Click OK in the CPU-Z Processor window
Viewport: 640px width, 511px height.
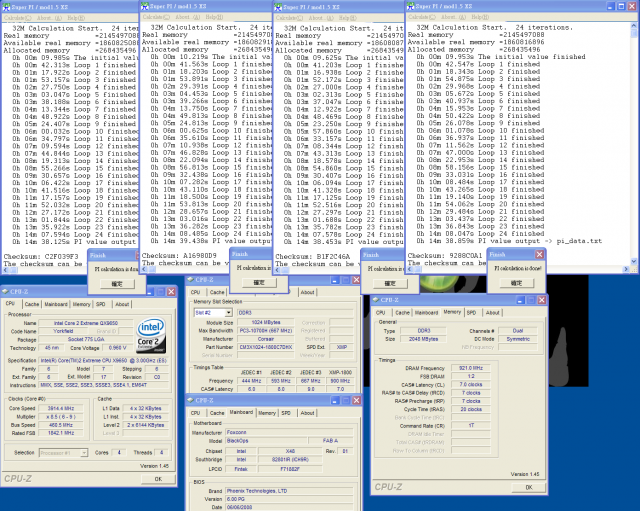pyautogui.click(x=158, y=479)
